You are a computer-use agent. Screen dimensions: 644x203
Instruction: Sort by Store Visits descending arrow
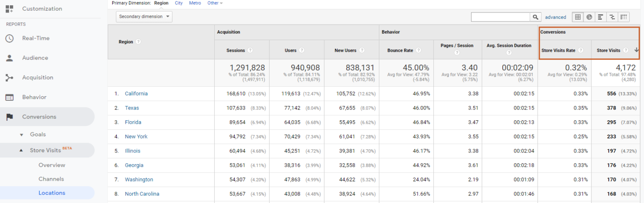click(x=636, y=50)
